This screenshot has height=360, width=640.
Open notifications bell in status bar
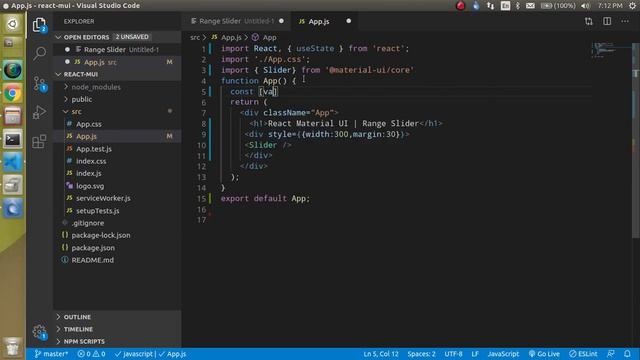click(x=627, y=354)
